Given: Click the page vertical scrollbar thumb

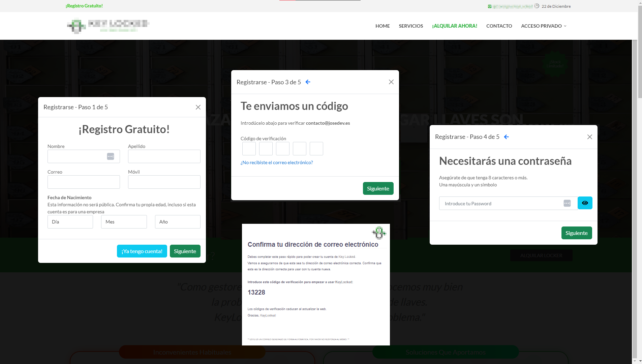Looking at the screenshot, I should 639,54.
